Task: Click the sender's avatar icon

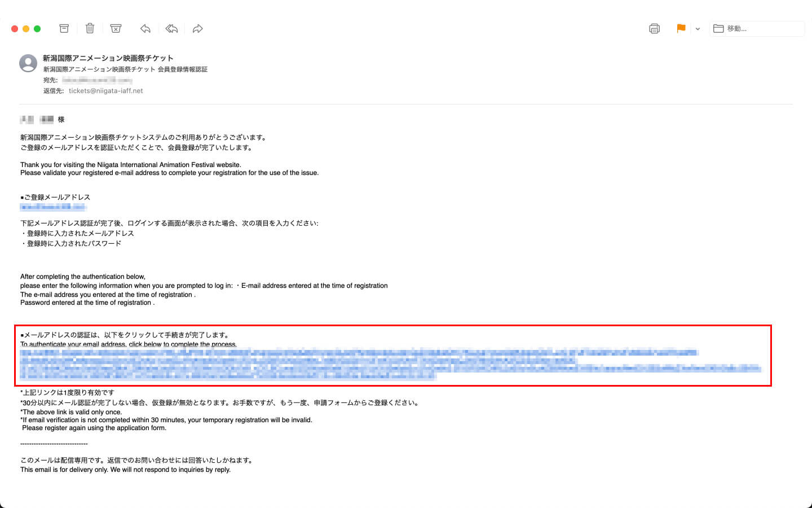Action: pyautogui.click(x=28, y=63)
